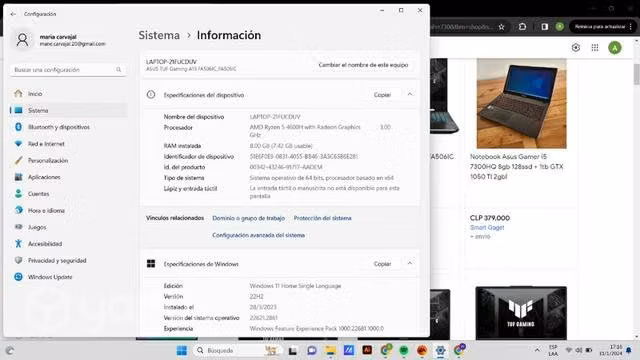Open the taskbar clock and date
640x360 pixels.
(611, 350)
